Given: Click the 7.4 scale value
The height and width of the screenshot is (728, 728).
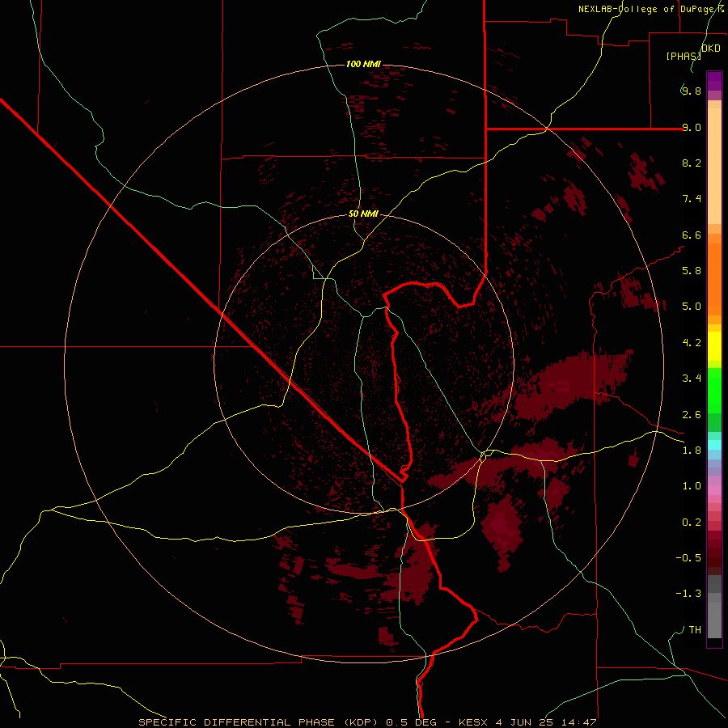Looking at the screenshot, I should 692,199.
